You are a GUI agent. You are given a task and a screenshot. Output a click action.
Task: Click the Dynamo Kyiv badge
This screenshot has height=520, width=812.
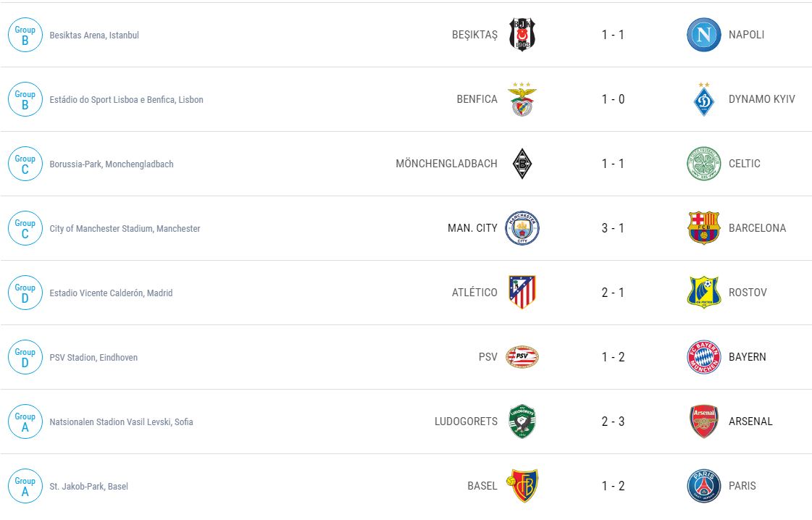703,99
